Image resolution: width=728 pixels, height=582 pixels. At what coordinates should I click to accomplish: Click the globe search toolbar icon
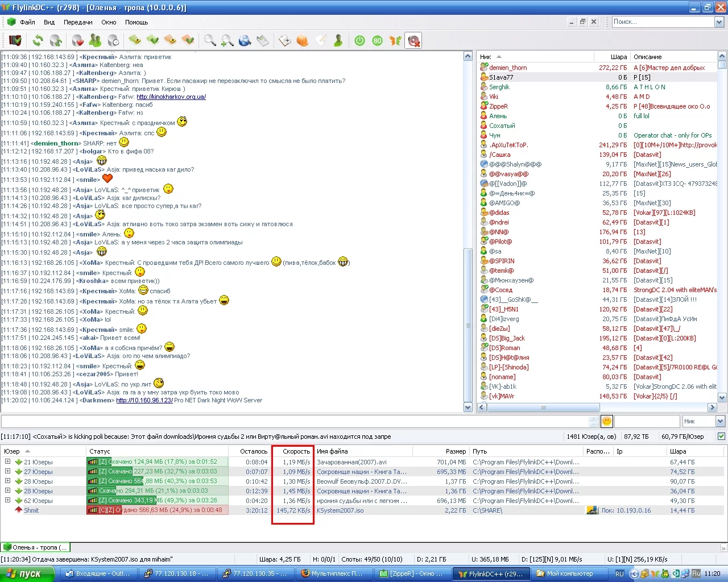(x=245, y=40)
